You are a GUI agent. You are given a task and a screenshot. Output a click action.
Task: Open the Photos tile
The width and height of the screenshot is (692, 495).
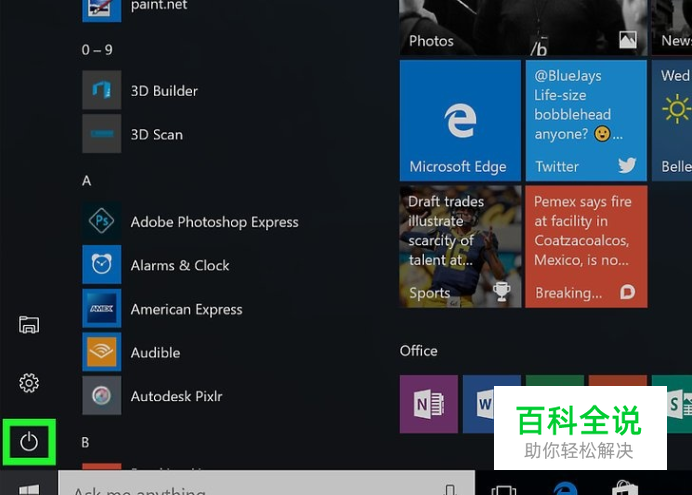click(x=523, y=28)
